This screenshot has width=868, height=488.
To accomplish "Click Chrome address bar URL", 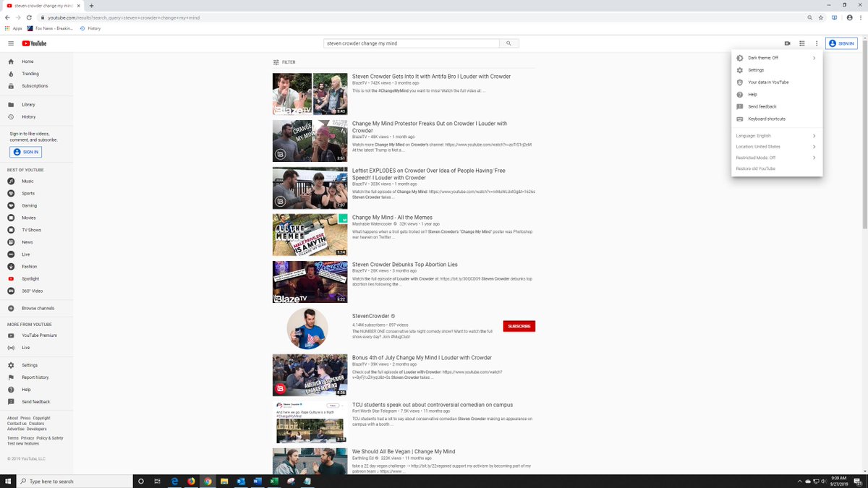I will click(x=124, y=17).
